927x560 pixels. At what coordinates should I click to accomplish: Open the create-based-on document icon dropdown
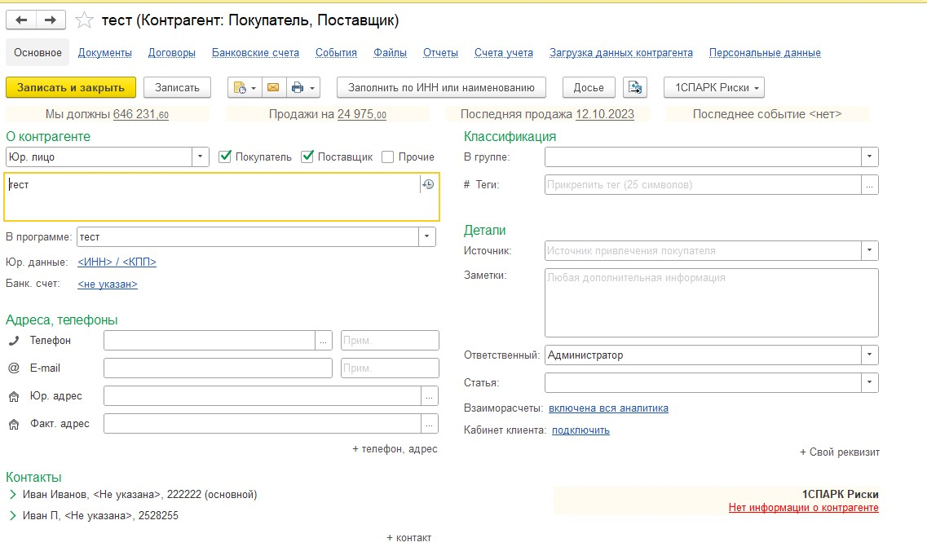coord(244,87)
